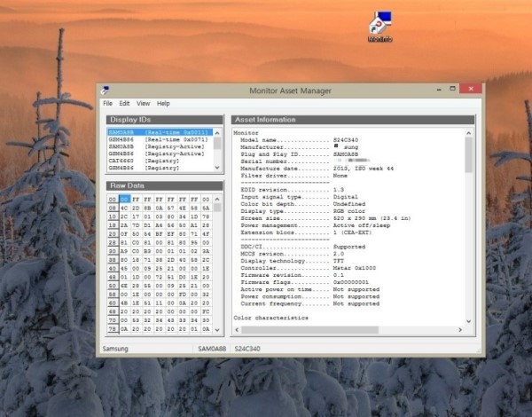Screen dimensions: 532x417
Task: Select highlighted 00 byte in Raw Data
Action: 124,200
